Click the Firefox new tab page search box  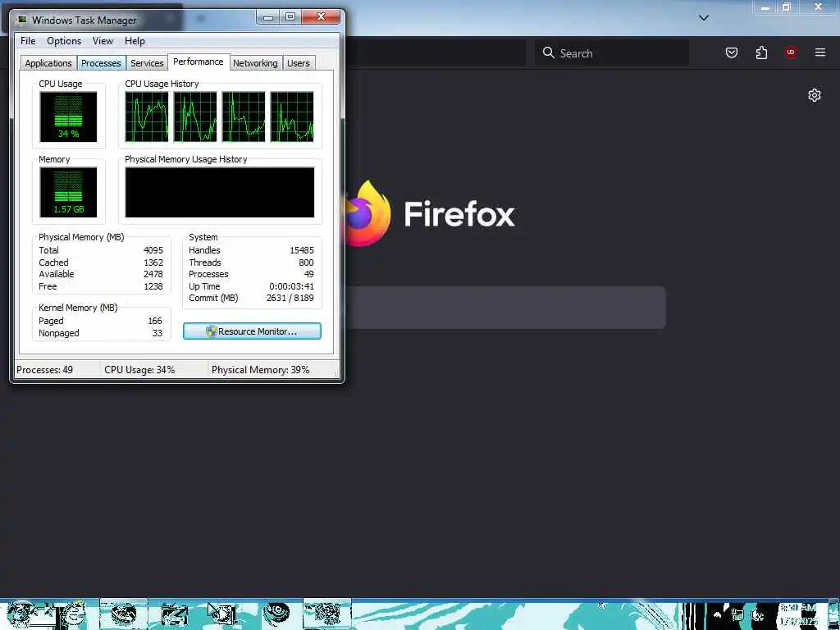[x=505, y=308]
